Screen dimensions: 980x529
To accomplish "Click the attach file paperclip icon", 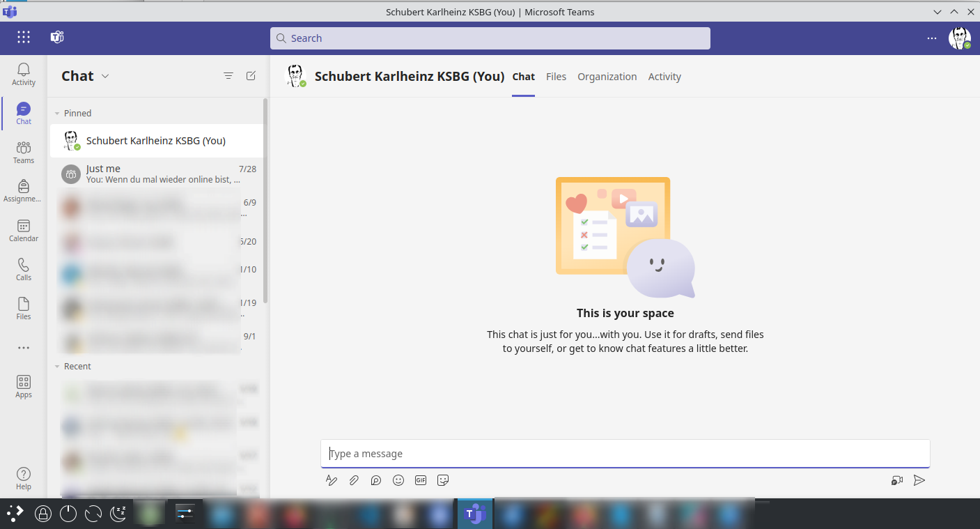I will pyautogui.click(x=354, y=480).
